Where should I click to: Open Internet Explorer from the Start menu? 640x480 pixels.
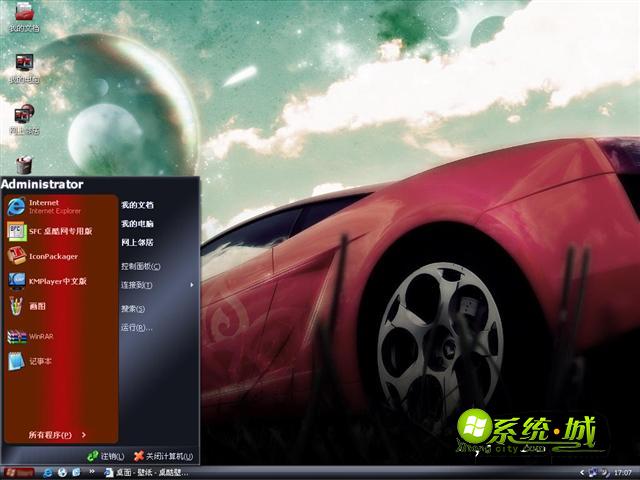[x=45, y=206]
